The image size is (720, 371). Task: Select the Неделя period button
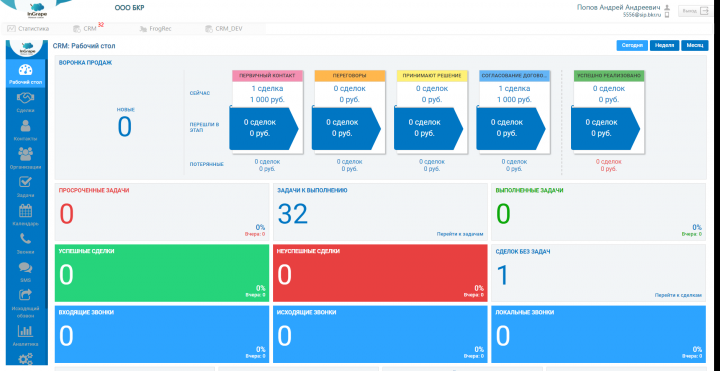(x=664, y=45)
